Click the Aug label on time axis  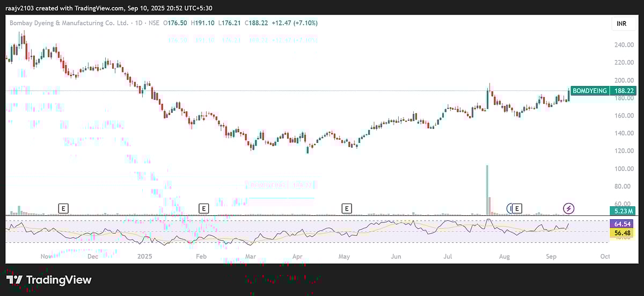pos(504,257)
